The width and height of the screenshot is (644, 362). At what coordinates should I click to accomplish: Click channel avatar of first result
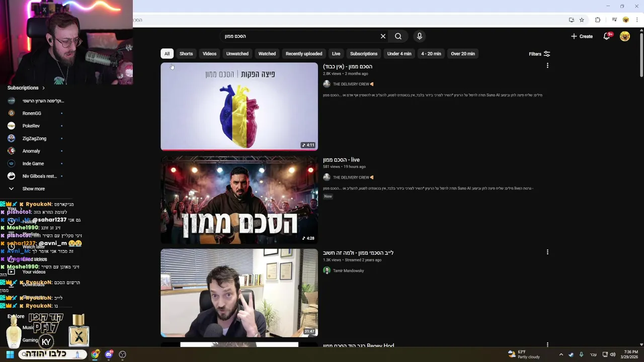(327, 84)
